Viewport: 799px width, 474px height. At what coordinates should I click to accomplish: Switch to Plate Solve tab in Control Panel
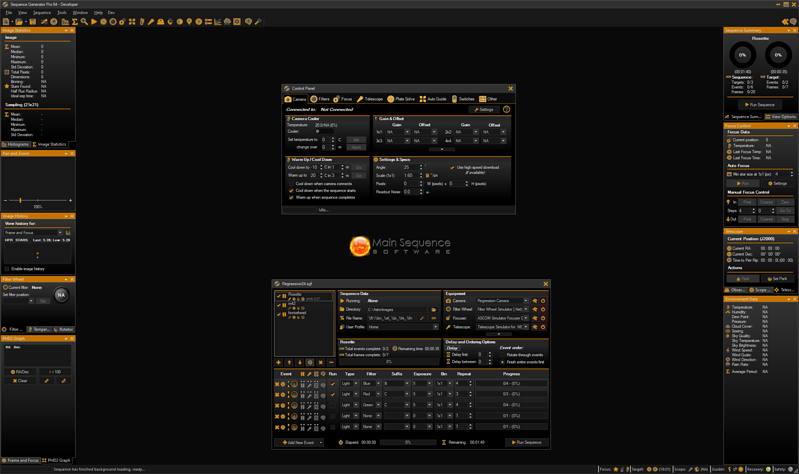point(401,99)
